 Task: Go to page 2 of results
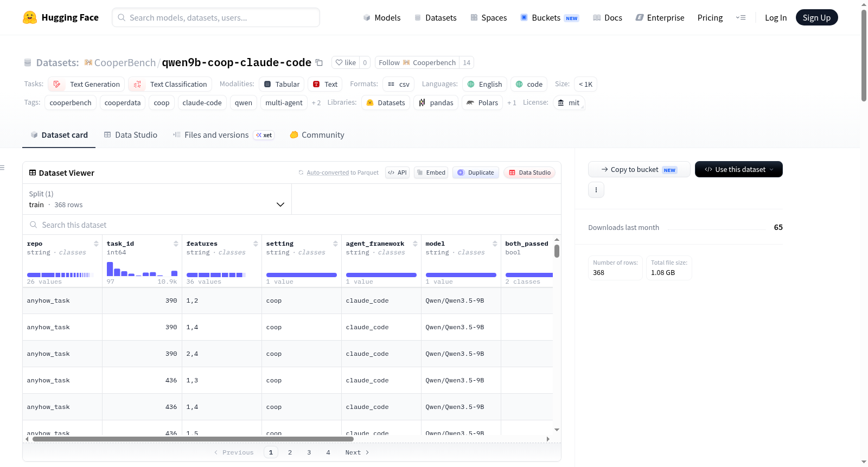290,452
